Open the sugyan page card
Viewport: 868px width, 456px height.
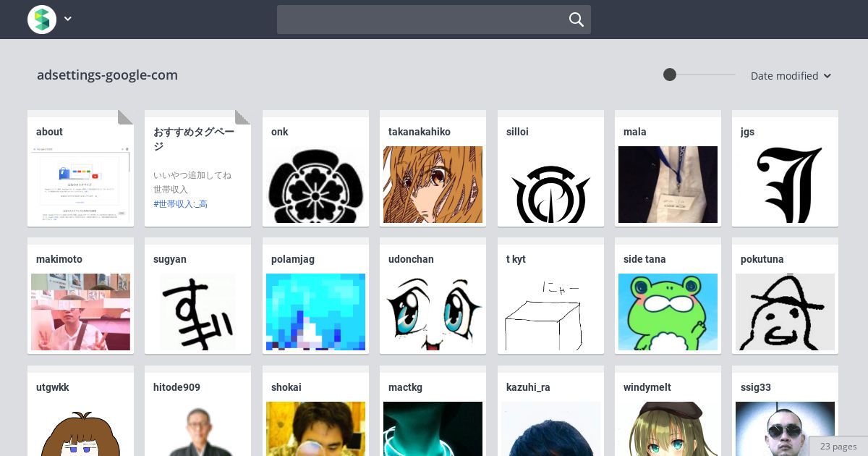tap(197, 295)
